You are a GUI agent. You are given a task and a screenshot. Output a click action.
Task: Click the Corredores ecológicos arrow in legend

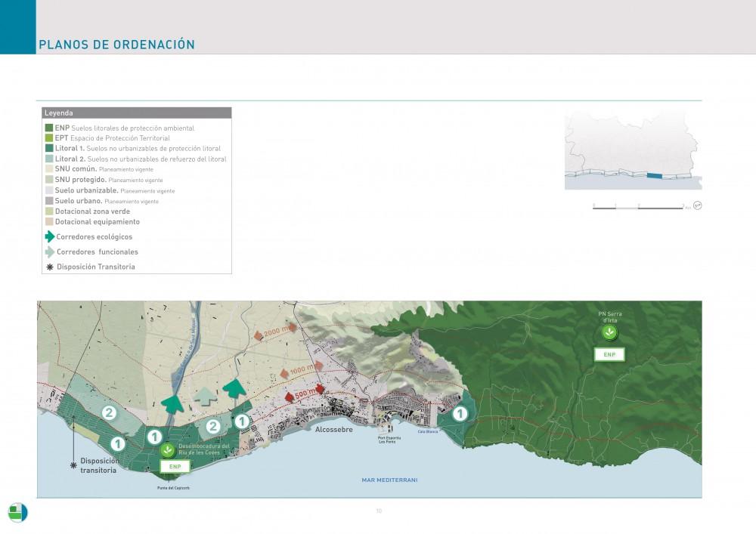[x=50, y=236]
